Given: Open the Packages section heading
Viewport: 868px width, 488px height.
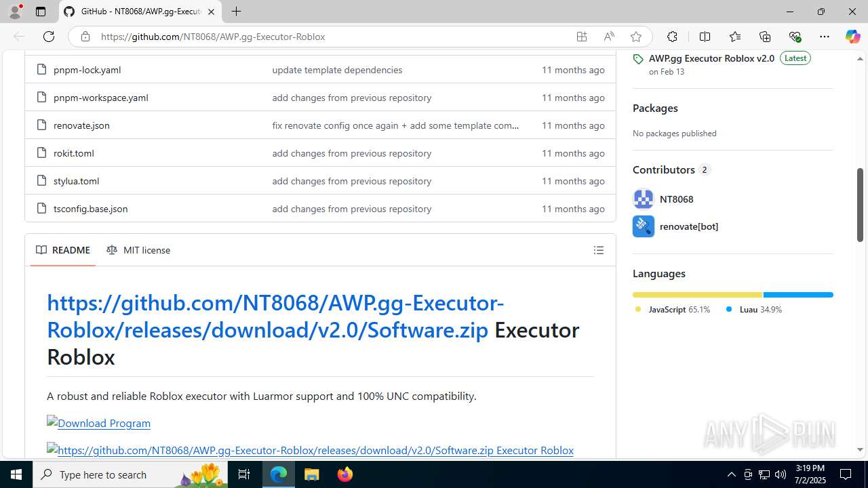Looking at the screenshot, I should click(655, 108).
